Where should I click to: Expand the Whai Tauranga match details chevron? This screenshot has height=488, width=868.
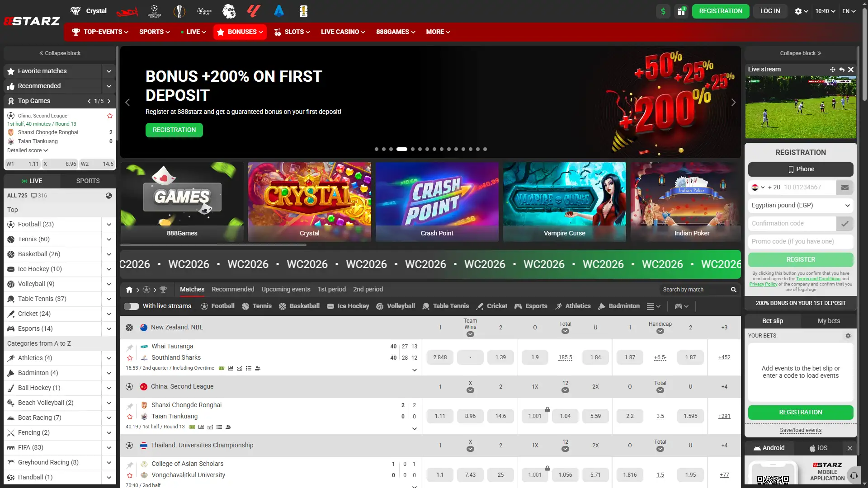(x=415, y=370)
